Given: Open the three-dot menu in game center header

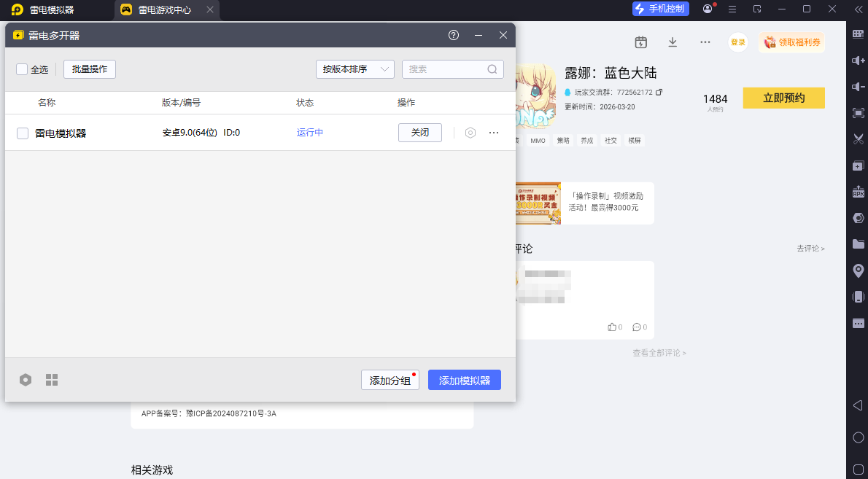Looking at the screenshot, I should point(705,42).
